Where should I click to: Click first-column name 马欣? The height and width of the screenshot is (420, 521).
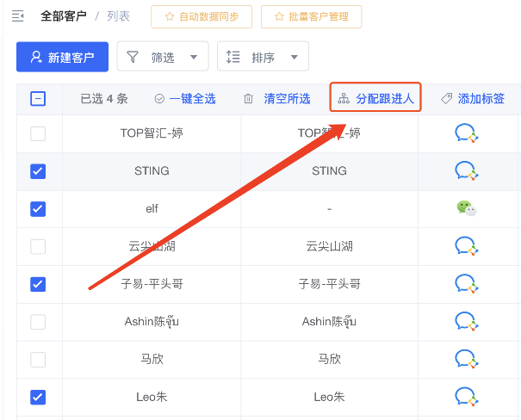click(x=152, y=359)
